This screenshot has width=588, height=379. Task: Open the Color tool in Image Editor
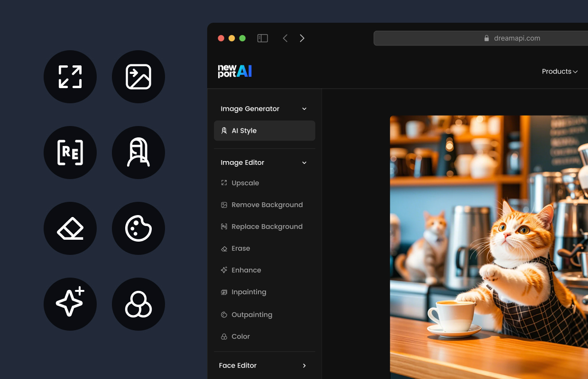pos(240,336)
